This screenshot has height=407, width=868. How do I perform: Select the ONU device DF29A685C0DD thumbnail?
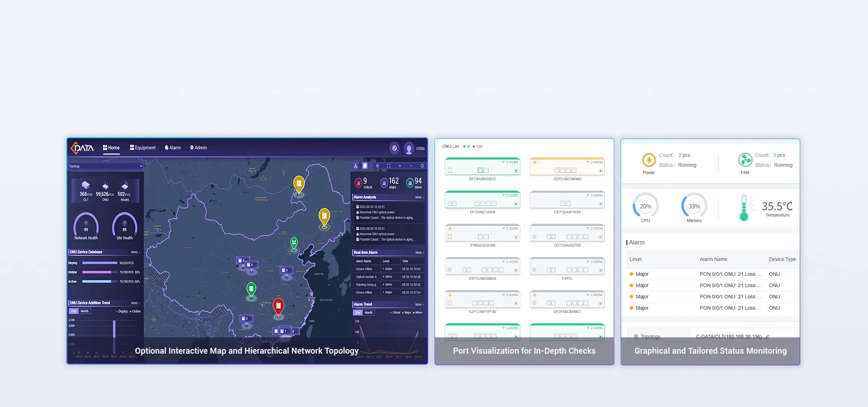point(482,167)
